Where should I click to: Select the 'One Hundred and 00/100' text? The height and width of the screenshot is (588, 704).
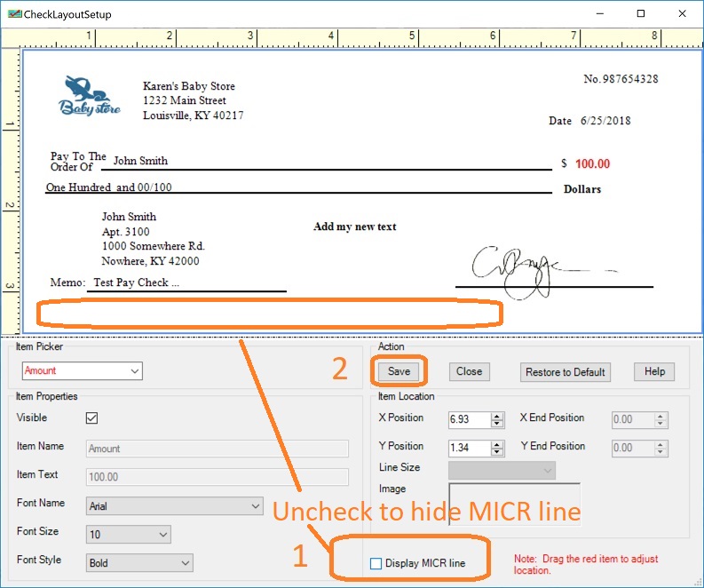point(109,187)
